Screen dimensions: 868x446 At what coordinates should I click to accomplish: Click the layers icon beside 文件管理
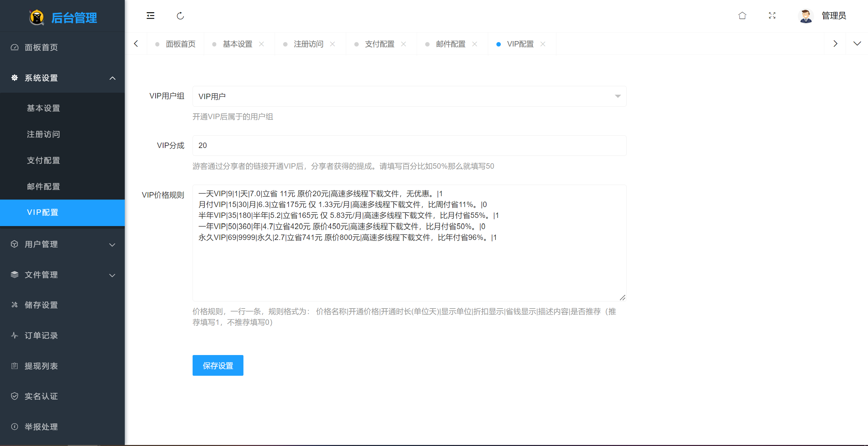click(15, 275)
